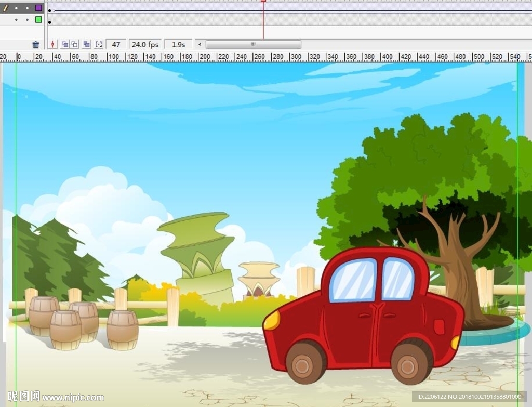Click the horizontal timeline scrollbar thumb
Screen dimensions: 532x407
tap(253, 44)
